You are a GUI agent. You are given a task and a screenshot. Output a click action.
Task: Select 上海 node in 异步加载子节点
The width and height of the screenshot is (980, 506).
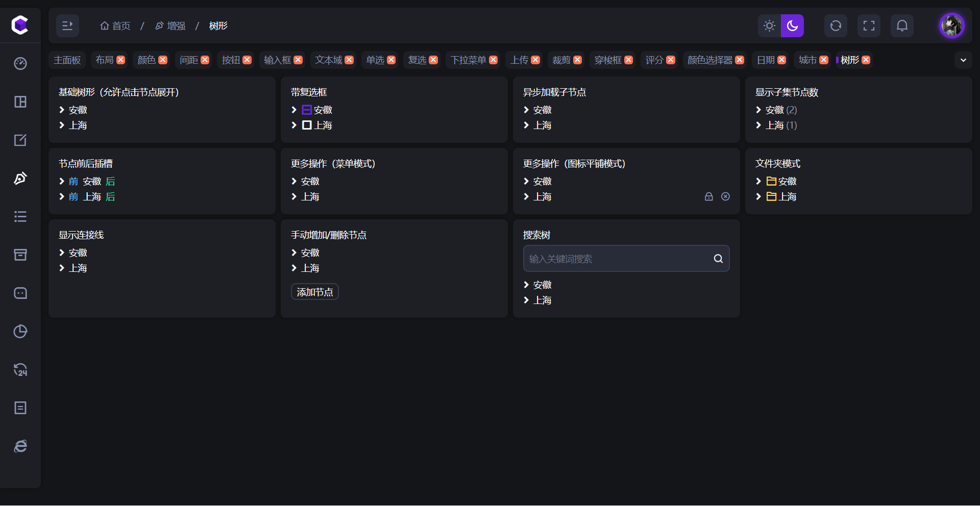(x=543, y=125)
